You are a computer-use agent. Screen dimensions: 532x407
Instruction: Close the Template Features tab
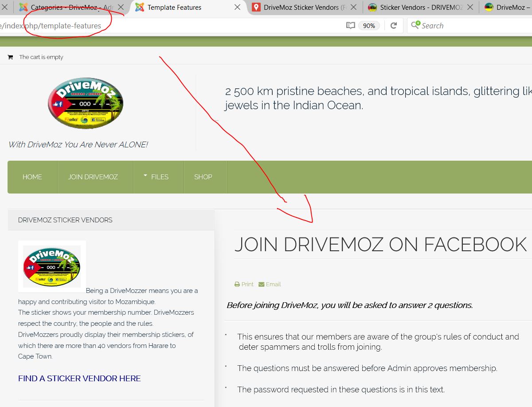tap(237, 8)
